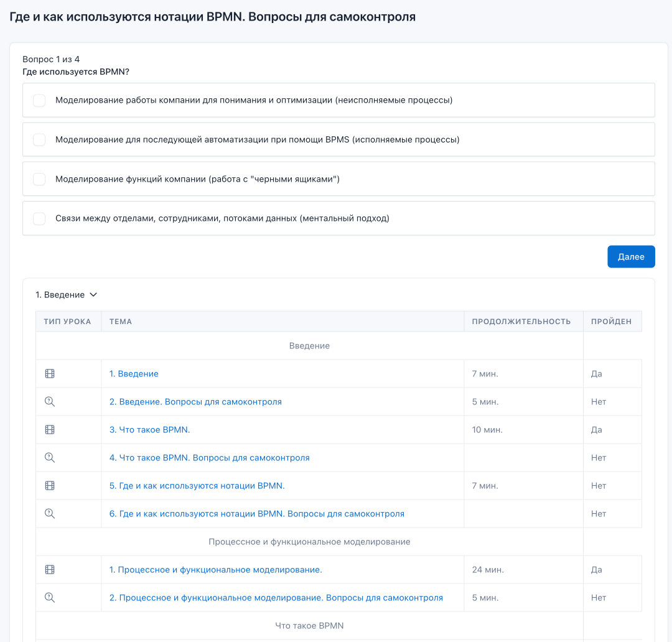
Task: Click the quiz icon beside 2. Процессное и функциональное моделирование
Action: [50, 598]
